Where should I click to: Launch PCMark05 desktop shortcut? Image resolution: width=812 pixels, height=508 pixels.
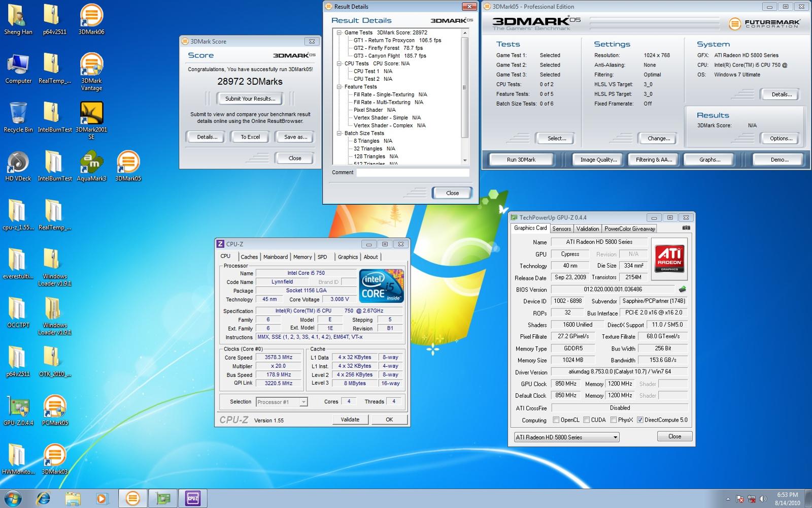coord(55,410)
